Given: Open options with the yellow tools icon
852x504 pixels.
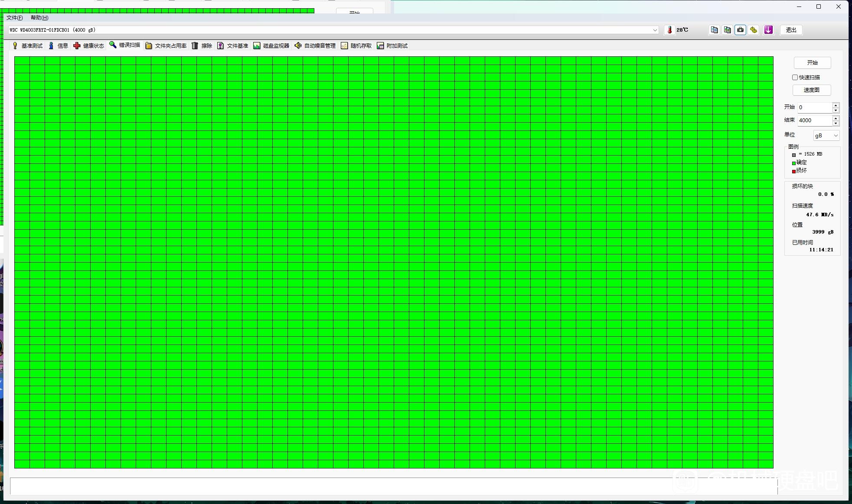Looking at the screenshot, I should [x=754, y=30].
